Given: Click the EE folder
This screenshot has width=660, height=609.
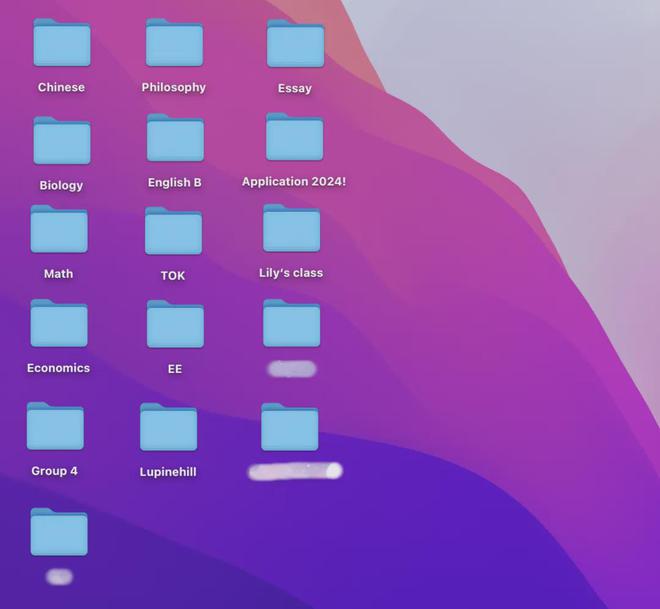Looking at the screenshot, I should (175, 324).
